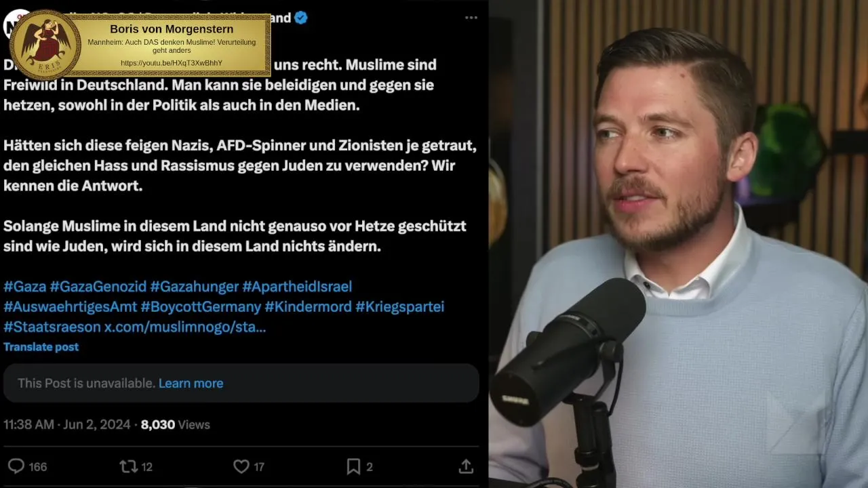Image resolution: width=868 pixels, height=488 pixels.
Task: Like the post with the heart icon
Action: 241,466
